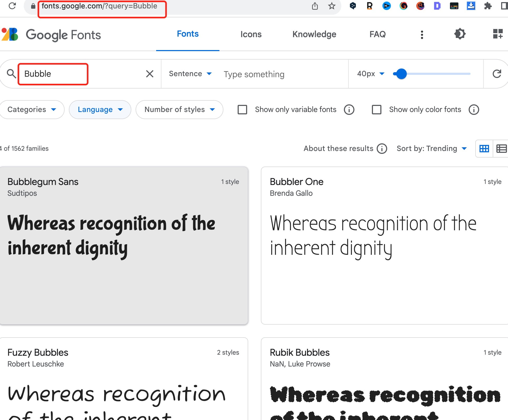Viewport: 508px width, 420px height.
Task: Expand the Categories filter dropdown
Action: (x=32, y=110)
